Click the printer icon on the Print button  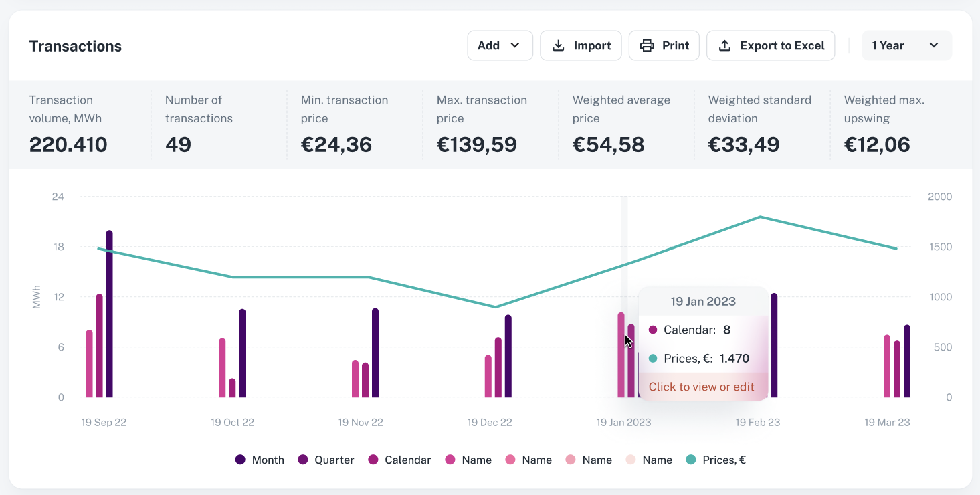tap(647, 45)
